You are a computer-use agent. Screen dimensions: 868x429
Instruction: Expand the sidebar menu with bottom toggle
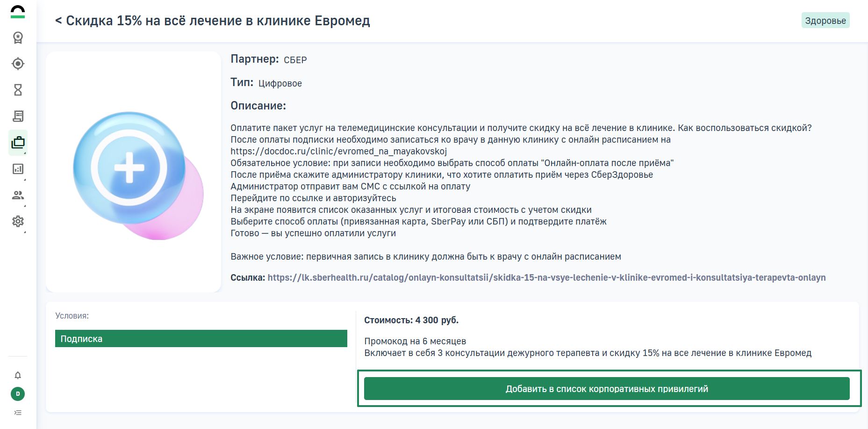(x=18, y=413)
